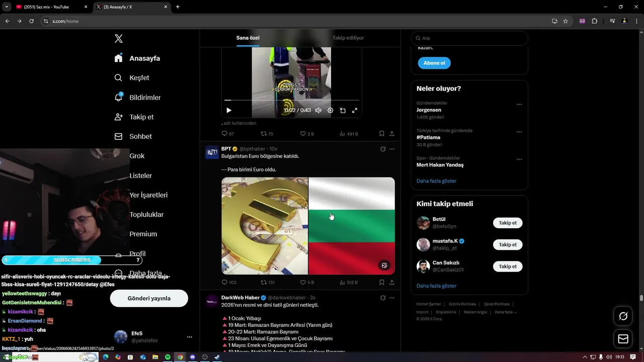
Task: Share the video post
Action: [392, 134]
